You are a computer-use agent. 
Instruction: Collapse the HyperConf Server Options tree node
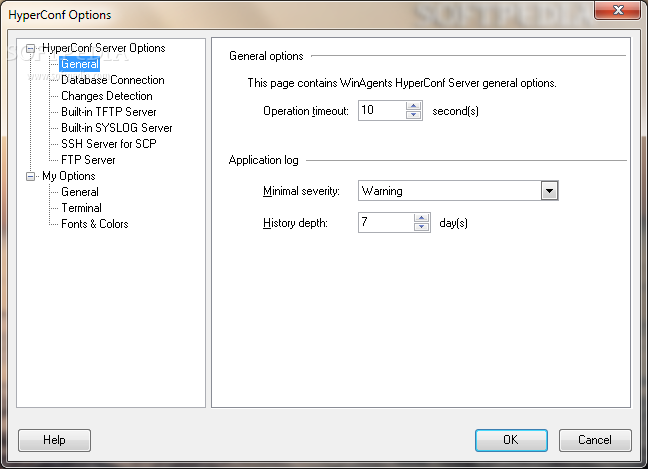[30, 49]
